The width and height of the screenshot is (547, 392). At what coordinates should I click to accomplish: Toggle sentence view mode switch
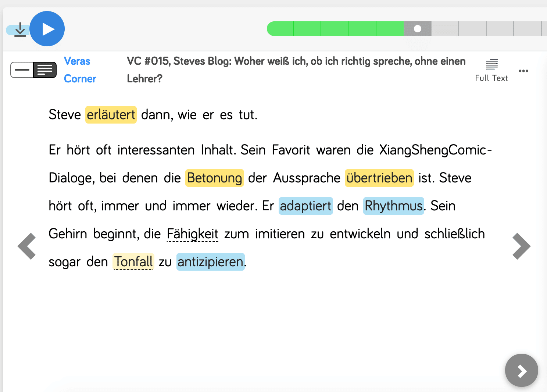tap(33, 70)
